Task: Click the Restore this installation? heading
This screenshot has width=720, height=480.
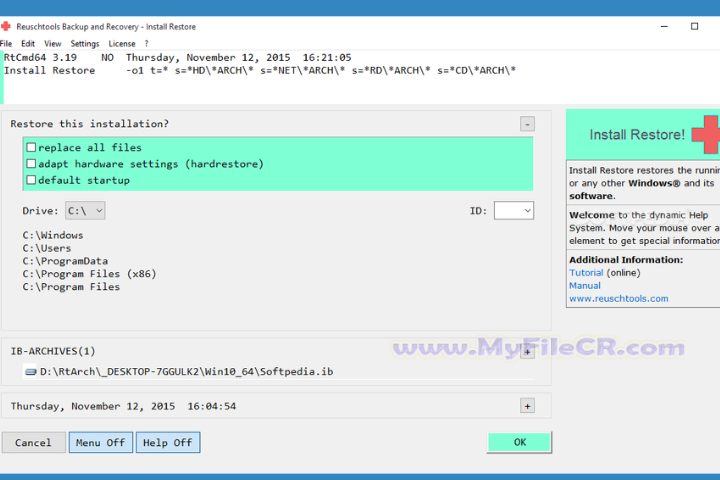Action: coord(90,124)
